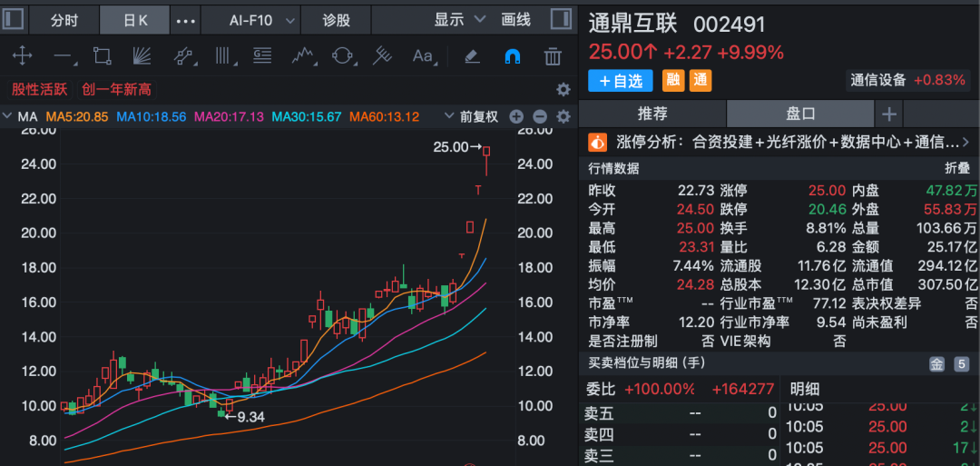980x466 pixels.
Task: Click the MA30:15.67 indicator value
Action: pyautogui.click(x=307, y=116)
